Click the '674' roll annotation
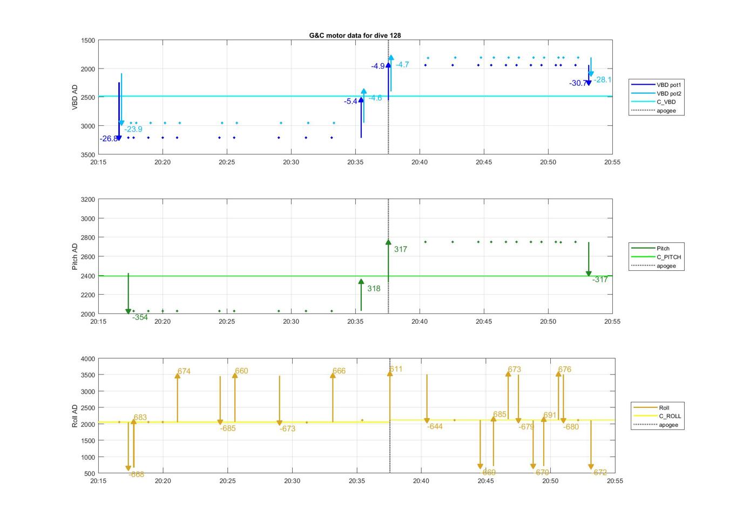This screenshot has width=756, height=532. click(184, 371)
